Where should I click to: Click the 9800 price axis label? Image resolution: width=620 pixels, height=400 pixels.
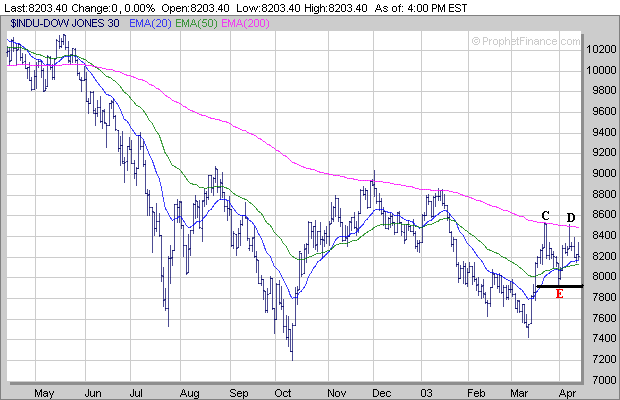tap(604, 91)
